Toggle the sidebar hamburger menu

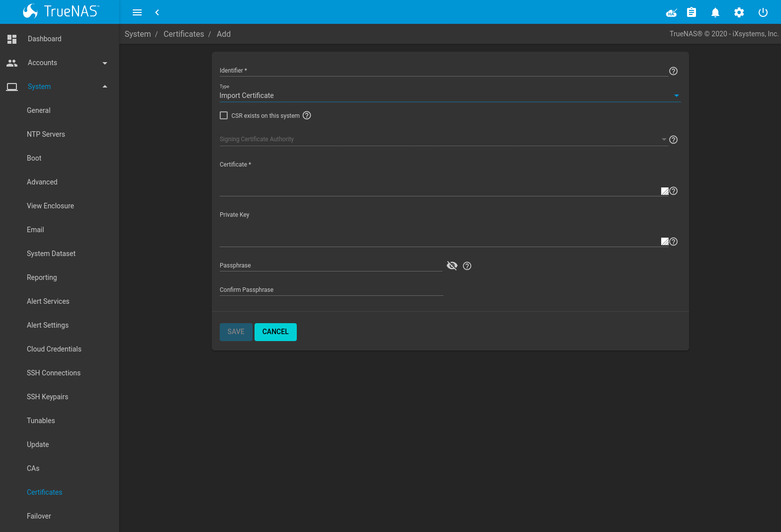pos(137,12)
